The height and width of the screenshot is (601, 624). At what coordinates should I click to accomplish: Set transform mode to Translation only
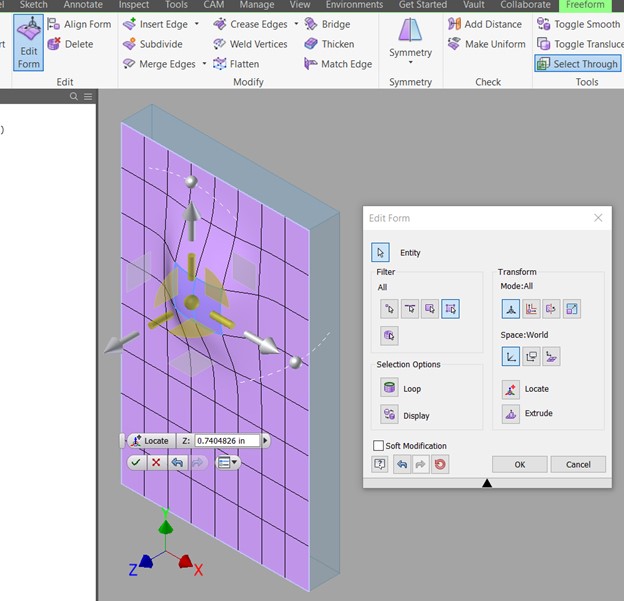pyautogui.click(x=531, y=309)
